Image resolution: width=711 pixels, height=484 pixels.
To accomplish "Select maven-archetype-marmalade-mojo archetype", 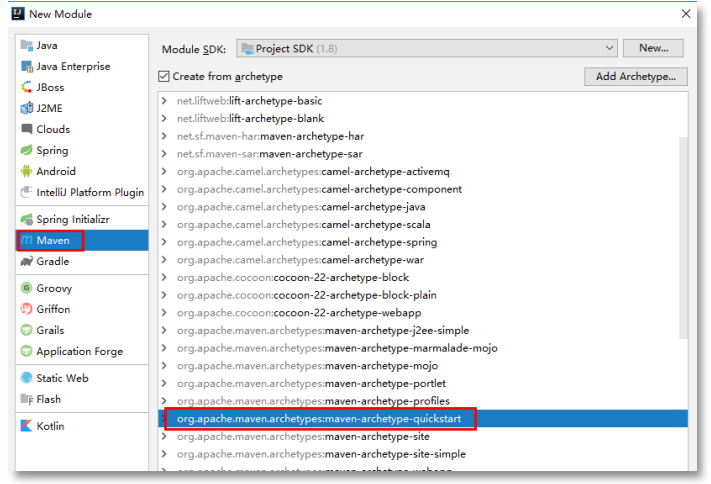I will (x=423, y=348).
